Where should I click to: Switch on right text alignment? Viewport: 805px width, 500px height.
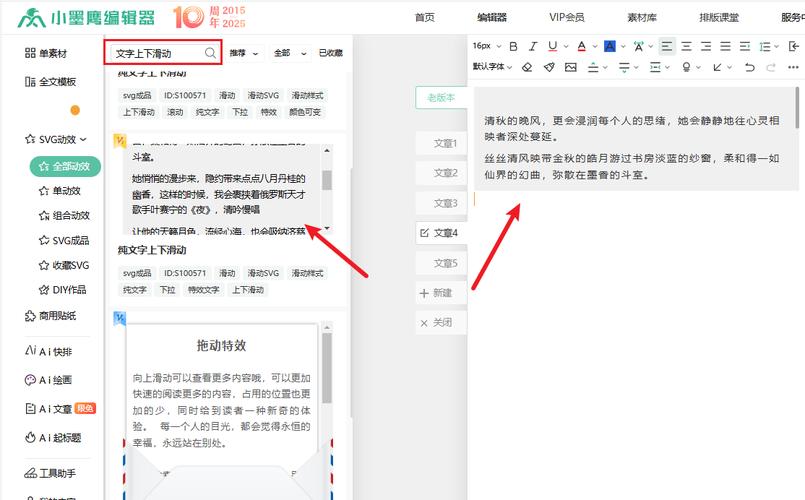(x=705, y=46)
